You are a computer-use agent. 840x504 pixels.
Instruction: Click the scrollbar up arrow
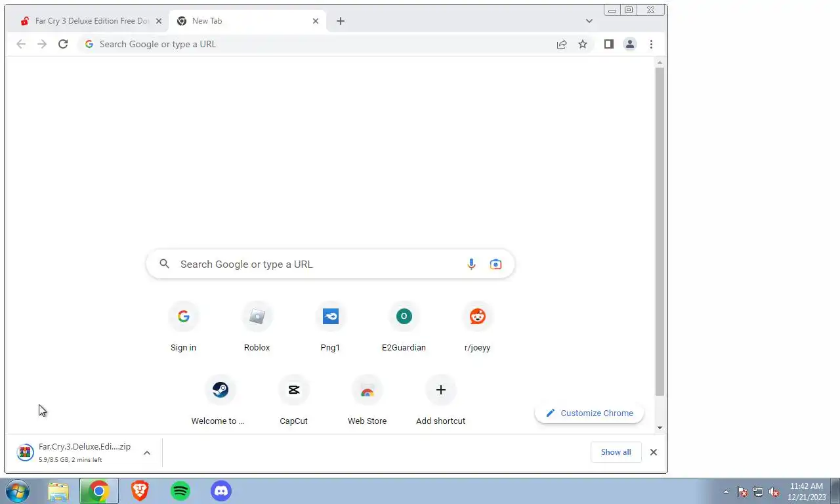[660, 62]
